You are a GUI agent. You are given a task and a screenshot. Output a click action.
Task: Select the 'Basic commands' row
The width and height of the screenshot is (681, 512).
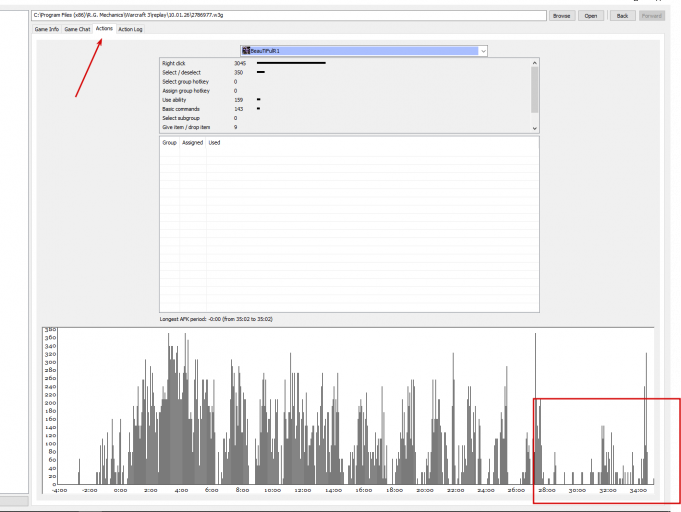345,109
